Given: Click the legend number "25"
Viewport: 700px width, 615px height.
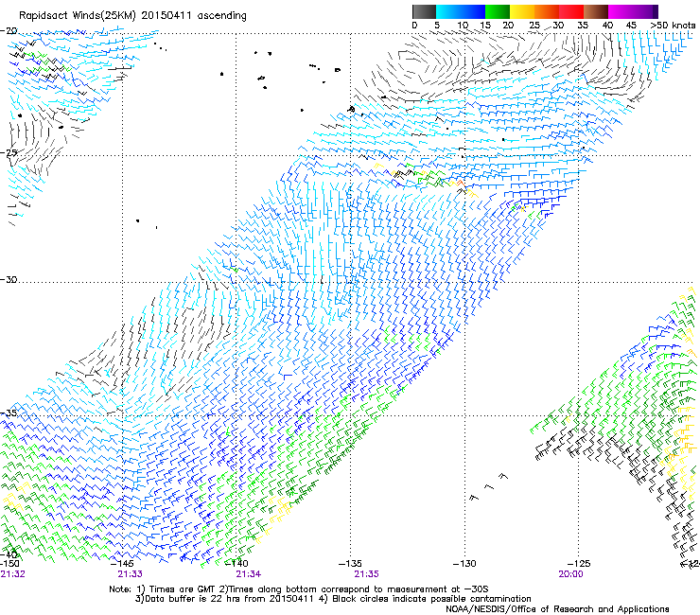Looking at the screenshot, I should (x=534, y=25).
